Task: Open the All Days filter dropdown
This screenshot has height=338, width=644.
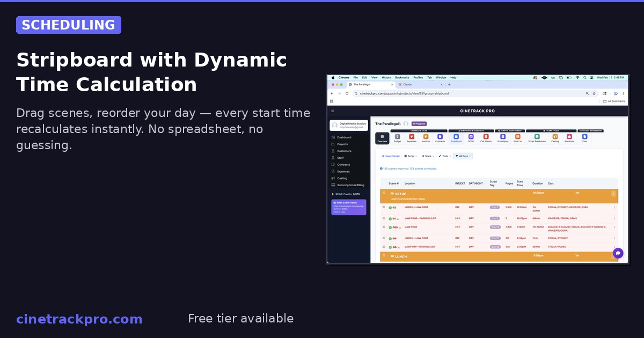Action: (x=463, y=156)
